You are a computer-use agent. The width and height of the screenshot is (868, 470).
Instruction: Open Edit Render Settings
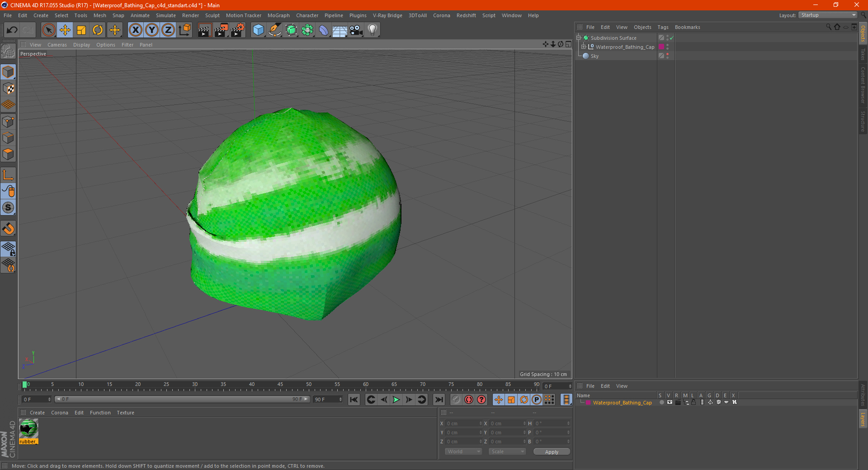238,30
